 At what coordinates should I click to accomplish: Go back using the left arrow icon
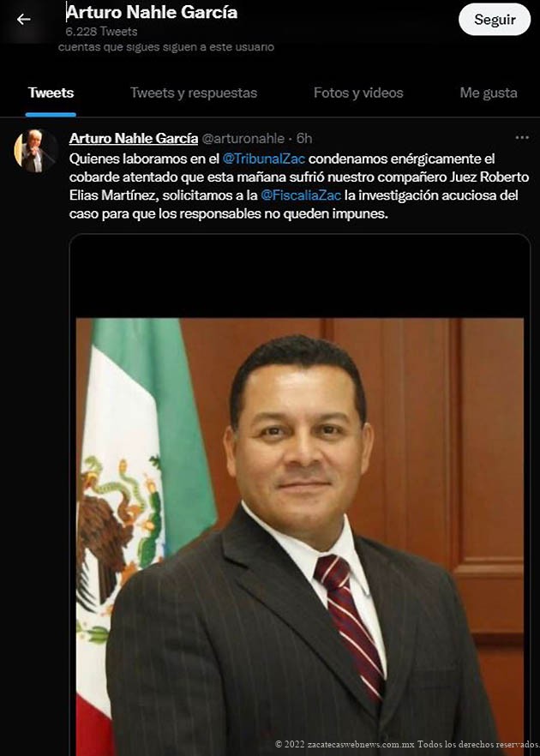click(23, 19)
